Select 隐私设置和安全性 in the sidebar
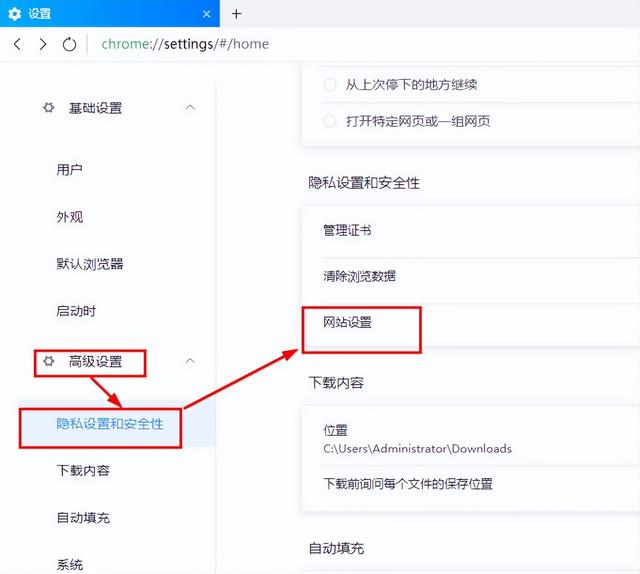The width and height of the screenshot is (640, 574). [110, 424]
